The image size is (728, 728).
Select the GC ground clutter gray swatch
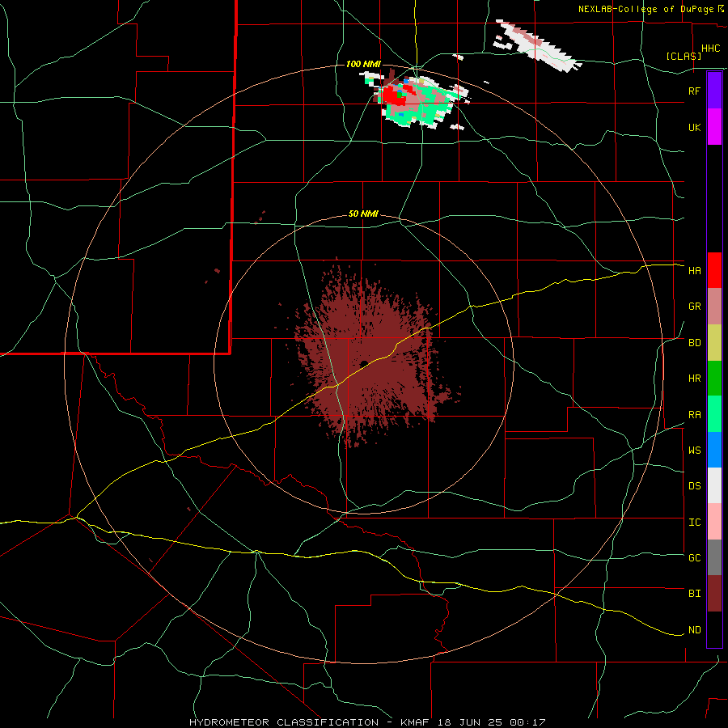click(714, 557)
